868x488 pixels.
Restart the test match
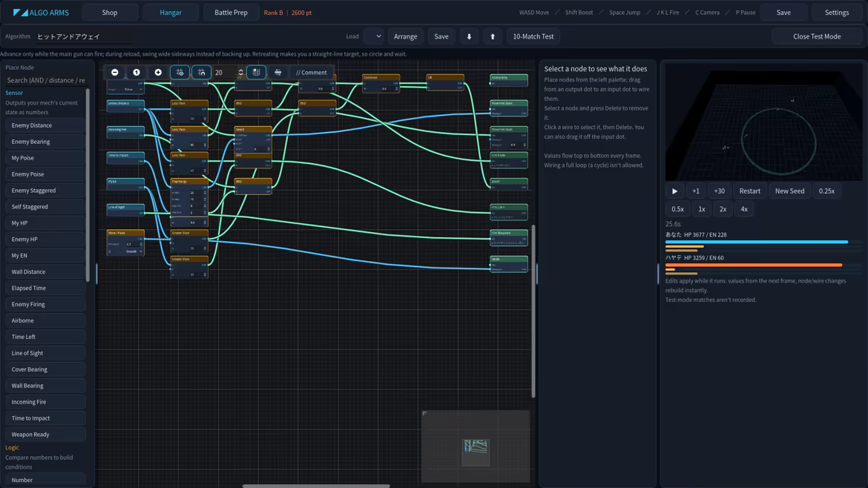tap(749, 191)
